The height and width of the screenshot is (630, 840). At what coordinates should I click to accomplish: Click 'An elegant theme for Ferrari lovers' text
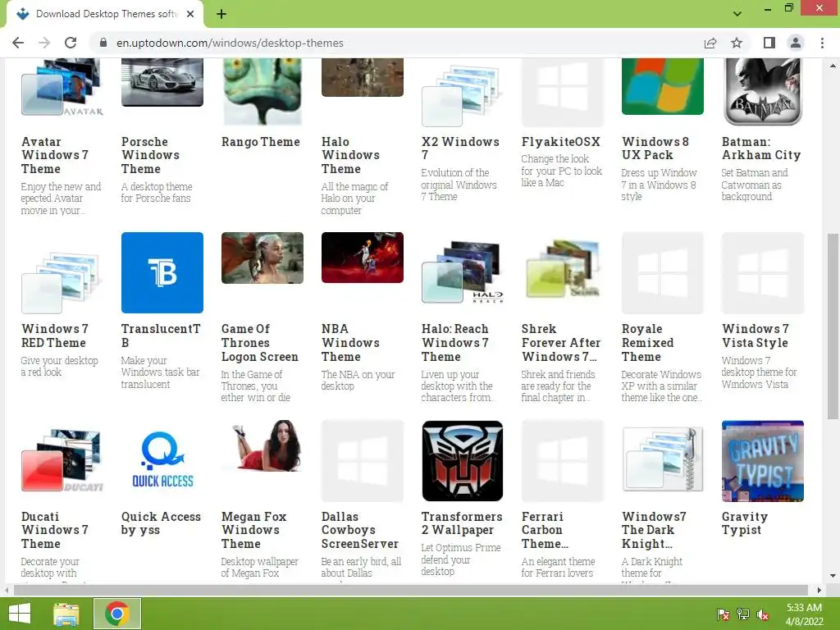click(x=558, y=568)
